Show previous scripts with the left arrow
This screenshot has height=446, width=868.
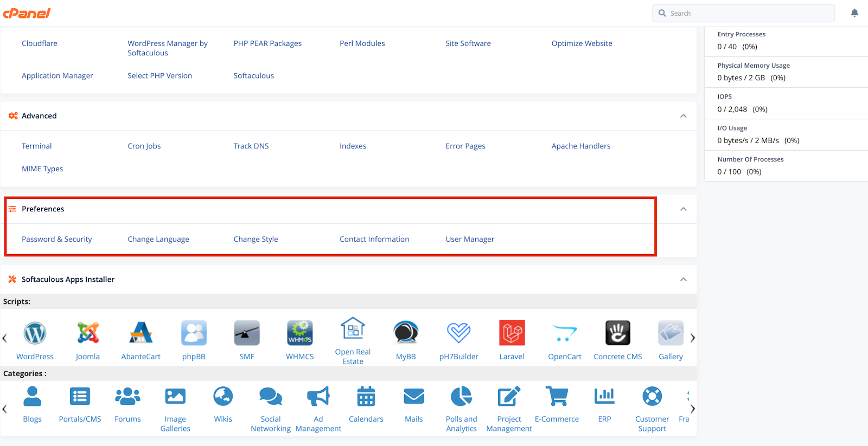click(x=5, y=338)
